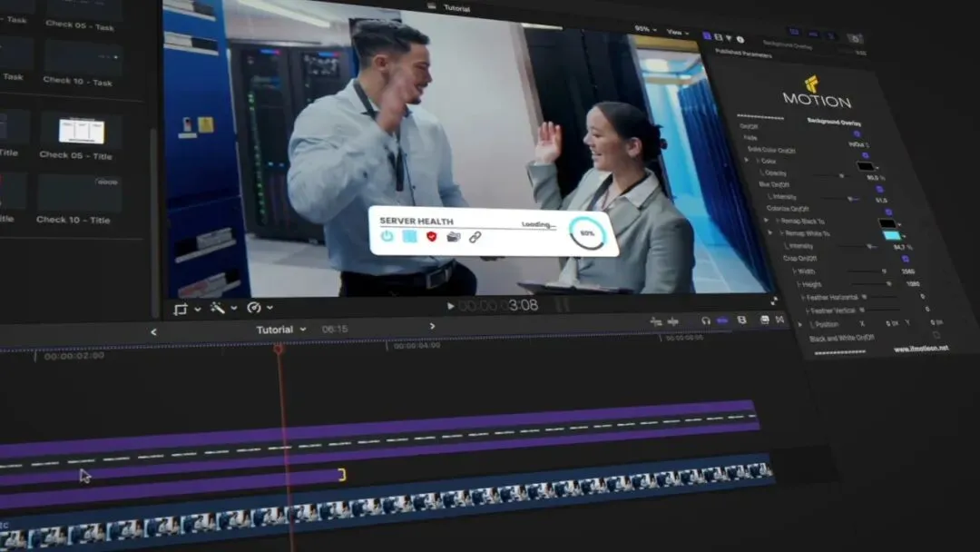
Task: Open the Retime dropdown chevron
Action: 270,308
